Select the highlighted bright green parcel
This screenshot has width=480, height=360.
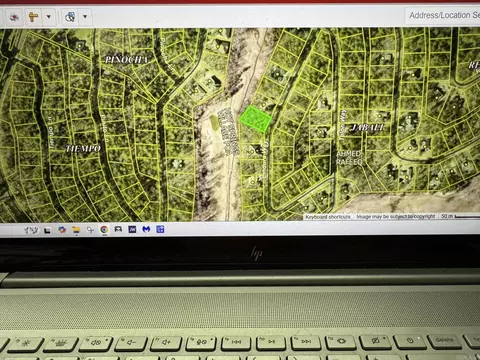(255, 119)
